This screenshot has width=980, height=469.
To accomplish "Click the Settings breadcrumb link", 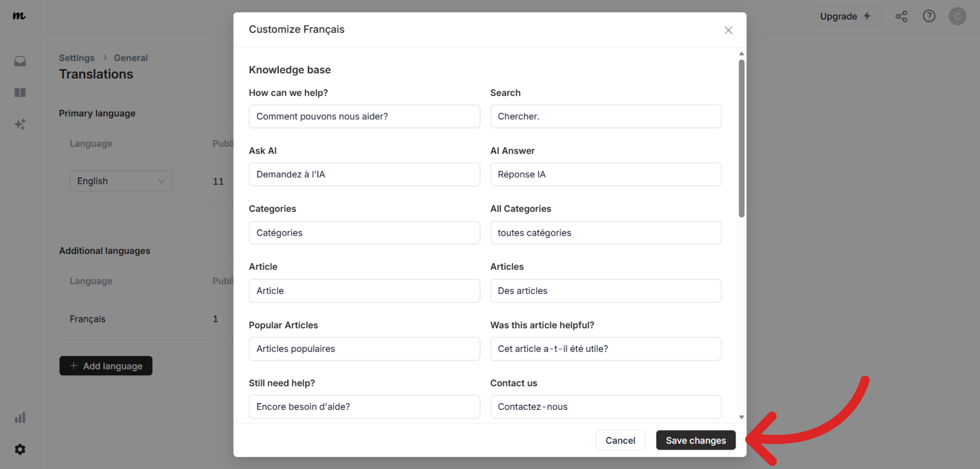I will [76, 58].
